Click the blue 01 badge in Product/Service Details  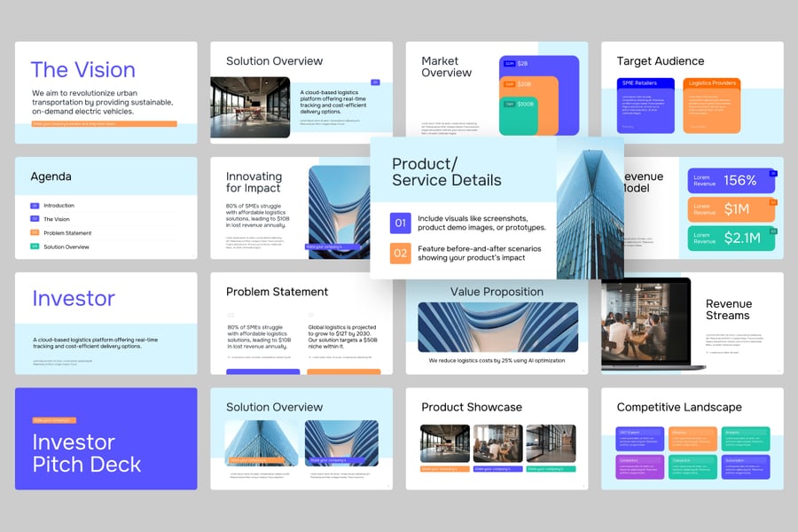(x=400, y=223)
